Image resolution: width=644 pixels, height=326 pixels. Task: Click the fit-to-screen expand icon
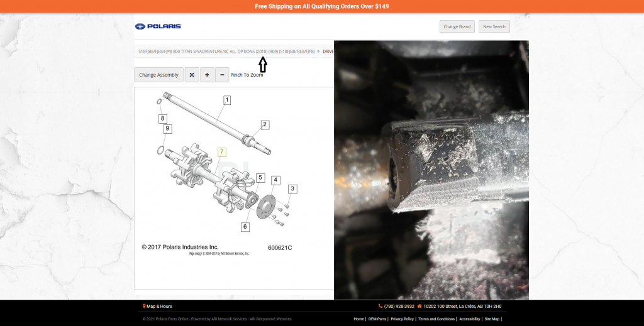click(x=192, y=75)
